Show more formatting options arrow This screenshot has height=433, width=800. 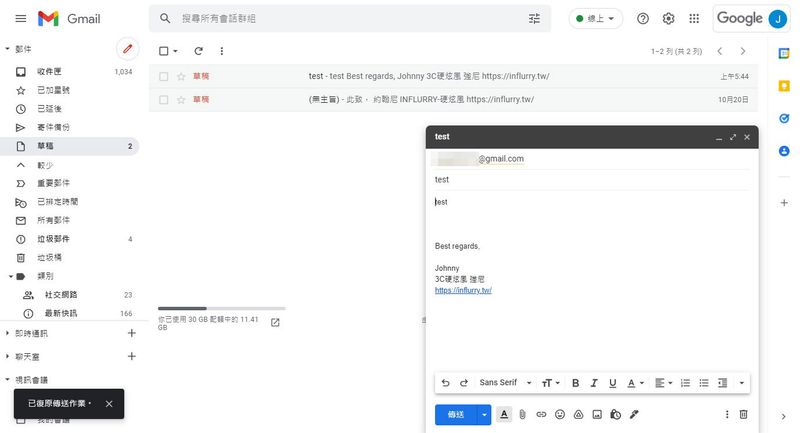coord(741,383)
